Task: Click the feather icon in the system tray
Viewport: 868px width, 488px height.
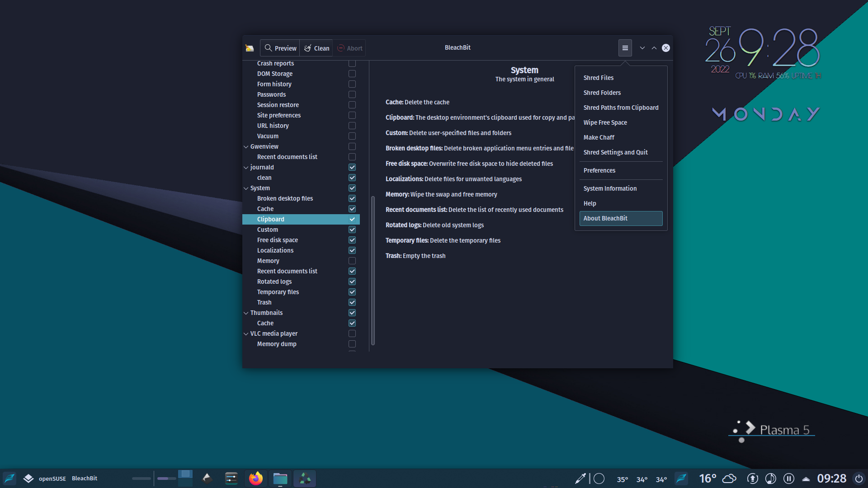Action: pyautogui.click(x=681, y=478)
